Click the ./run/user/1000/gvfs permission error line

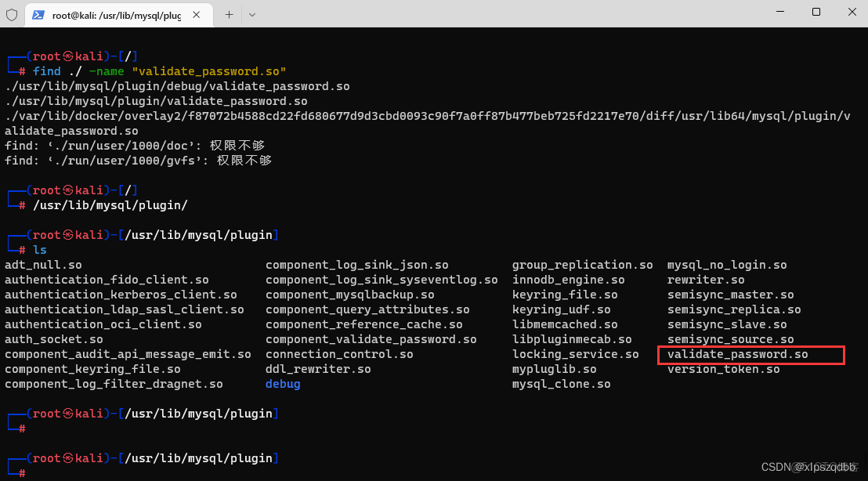pyautogui.click(x=139, y=161)
